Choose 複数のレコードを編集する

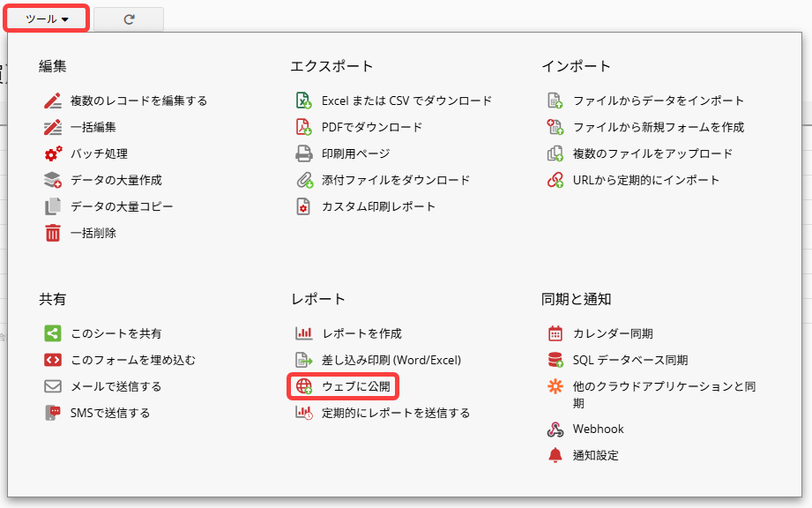point(138,101)
